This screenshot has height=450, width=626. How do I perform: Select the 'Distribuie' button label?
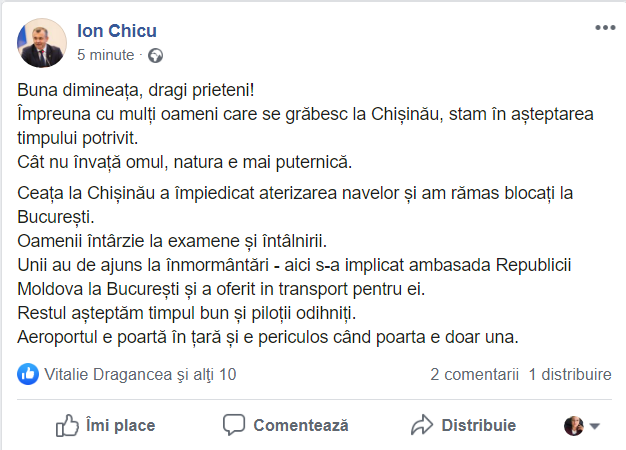click(479, 425)
